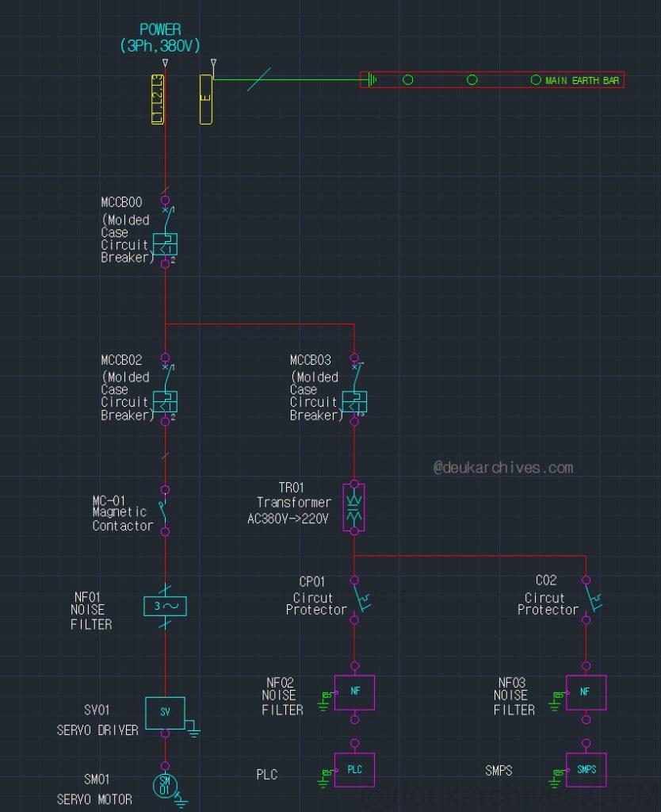Select the MCCB02 circuit breaker symbol
661x812 pixels.
166,389
